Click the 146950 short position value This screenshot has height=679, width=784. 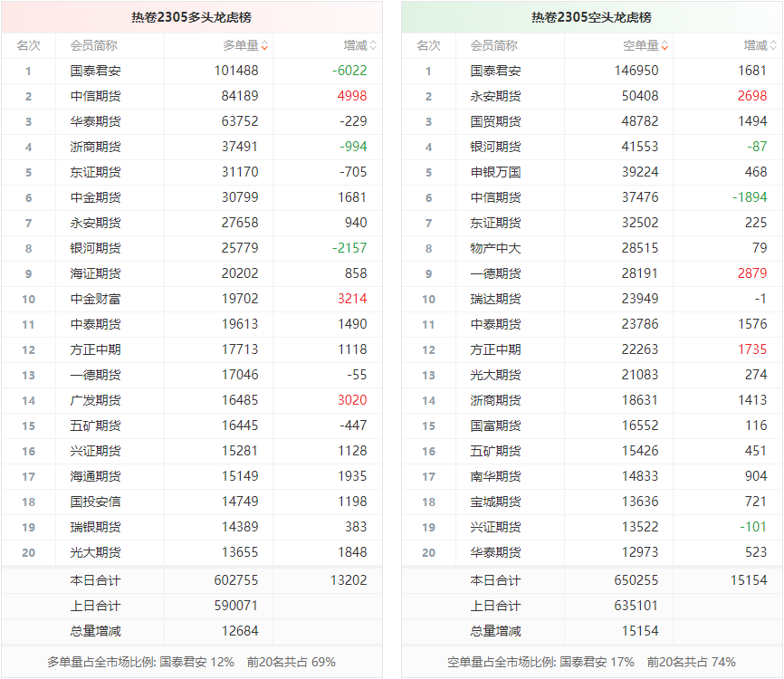[636, 71]
